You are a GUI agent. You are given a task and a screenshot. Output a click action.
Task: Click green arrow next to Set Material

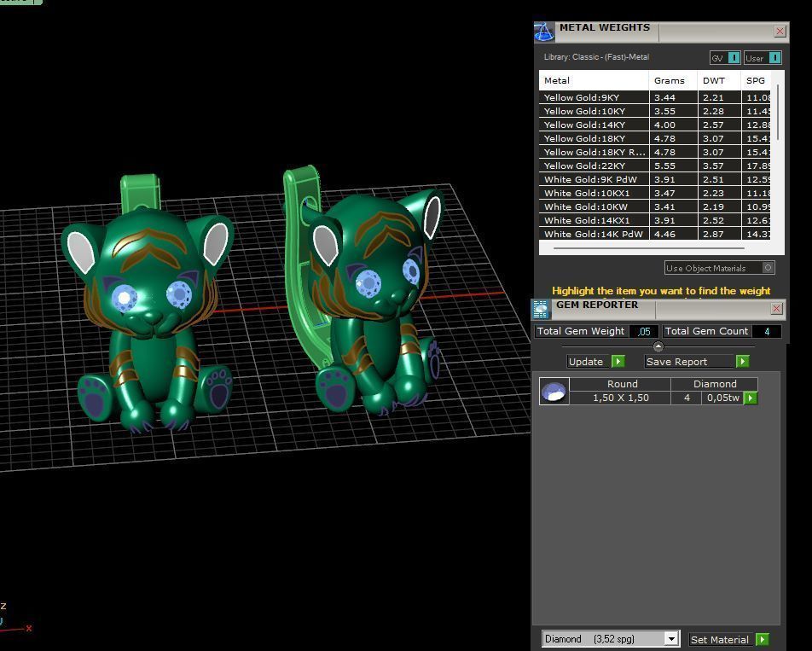pos(763,640)
